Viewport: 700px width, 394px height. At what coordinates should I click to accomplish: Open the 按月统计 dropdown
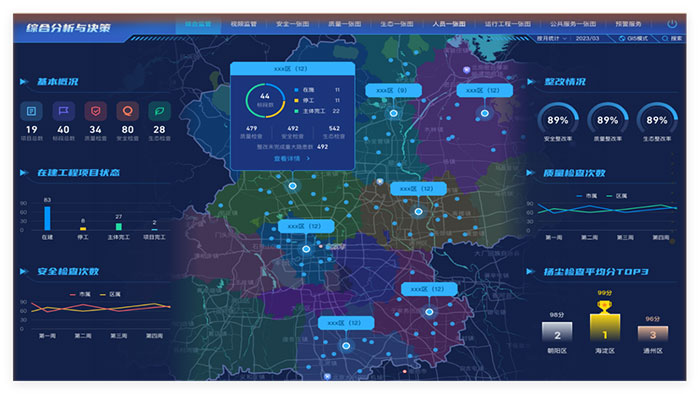pos(551,38)
